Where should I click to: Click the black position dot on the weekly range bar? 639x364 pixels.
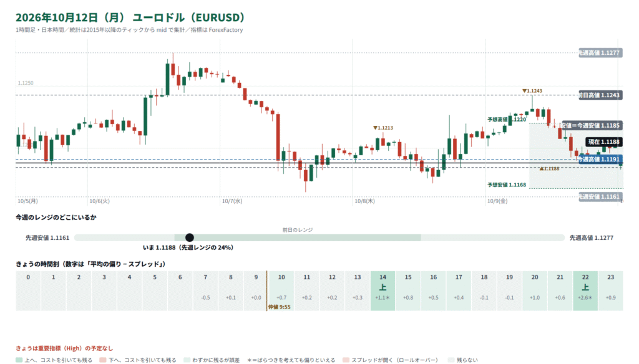click(x=190, y=237)
